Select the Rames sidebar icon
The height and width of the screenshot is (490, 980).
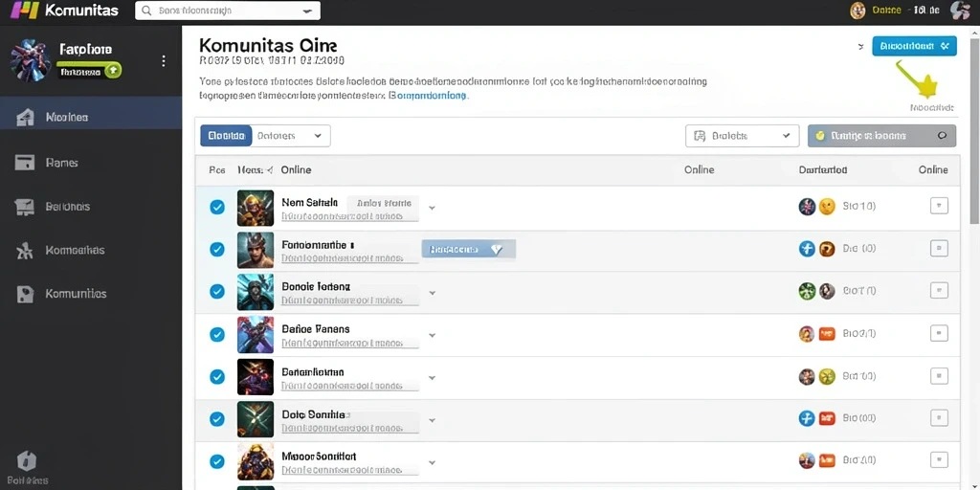pos(25,163)
